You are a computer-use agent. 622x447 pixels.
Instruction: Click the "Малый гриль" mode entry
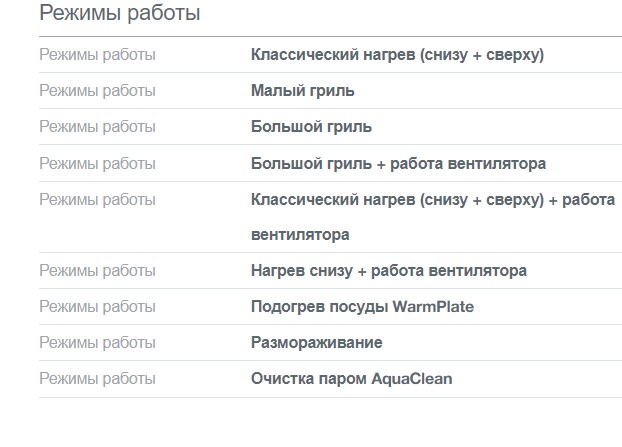(302, 91)
